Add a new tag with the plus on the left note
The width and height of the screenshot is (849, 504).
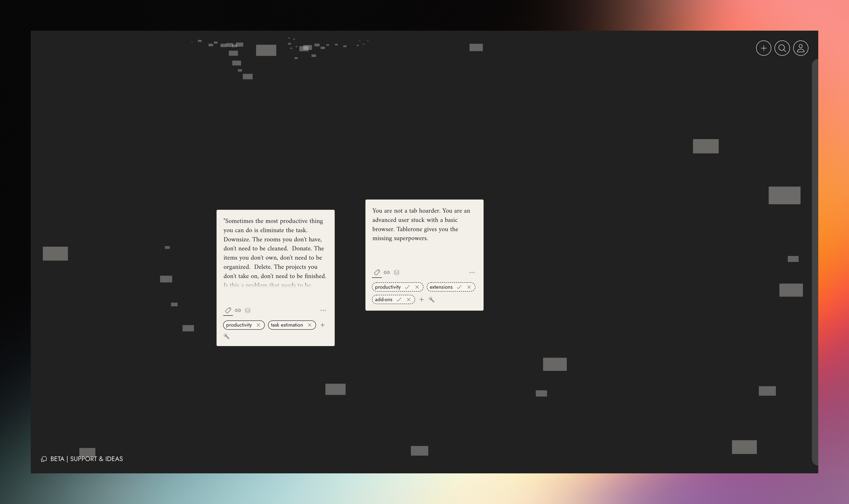[x=323, y=325]
